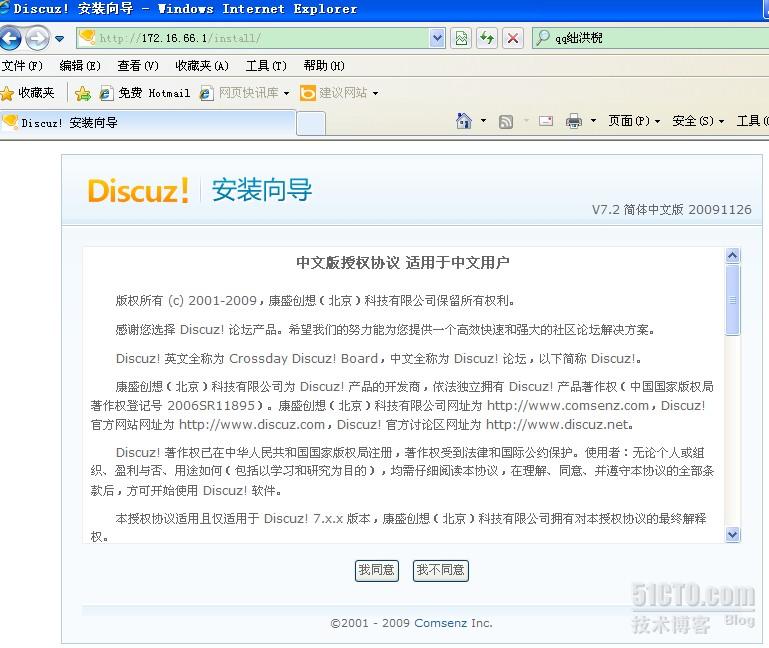This screenshot has height=648, width=769.
Task: Open the 安全(S) command menu
Action: click(x=698, y=121)
